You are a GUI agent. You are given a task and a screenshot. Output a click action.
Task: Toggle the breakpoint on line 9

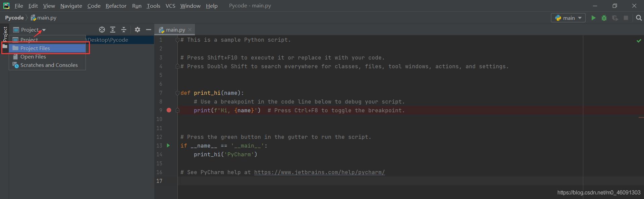(x=169, y=110)
